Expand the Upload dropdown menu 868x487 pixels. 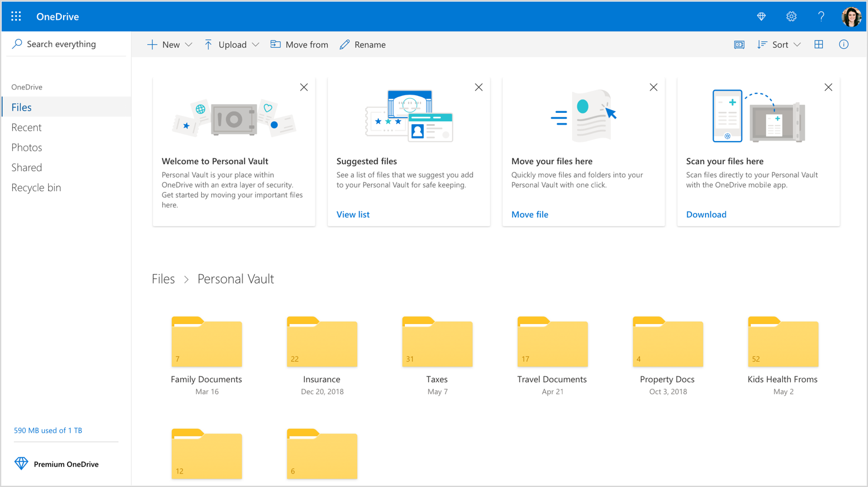tap(255, 44)
